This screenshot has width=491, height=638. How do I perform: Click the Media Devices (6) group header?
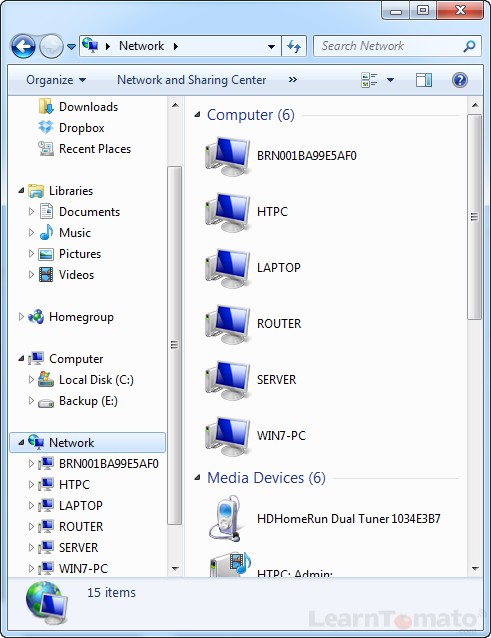pos(266,478)
